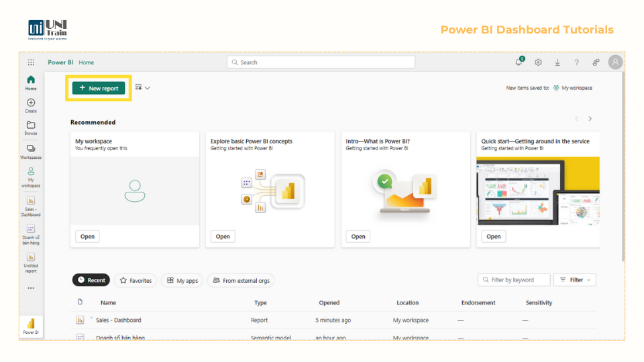Click the Power BI logo in sidebar bottom

coord(31,326)
